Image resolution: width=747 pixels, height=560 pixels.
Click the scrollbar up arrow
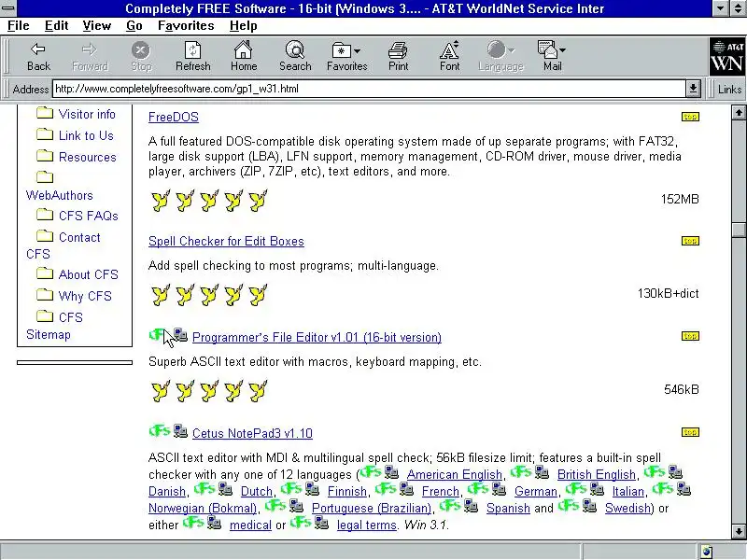739,113
